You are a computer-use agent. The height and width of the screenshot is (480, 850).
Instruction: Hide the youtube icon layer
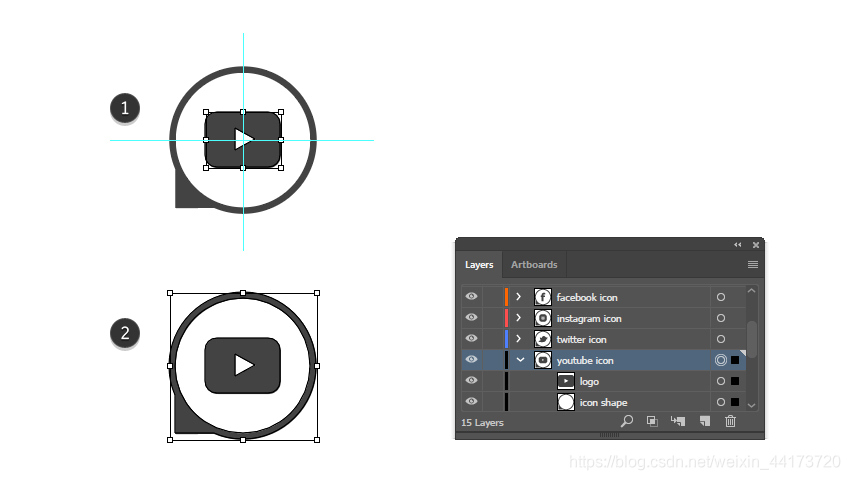[x=472, y=360]
